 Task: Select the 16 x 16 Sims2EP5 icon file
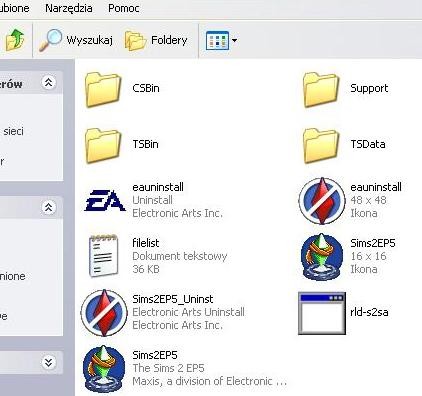[x=322, y=257]
